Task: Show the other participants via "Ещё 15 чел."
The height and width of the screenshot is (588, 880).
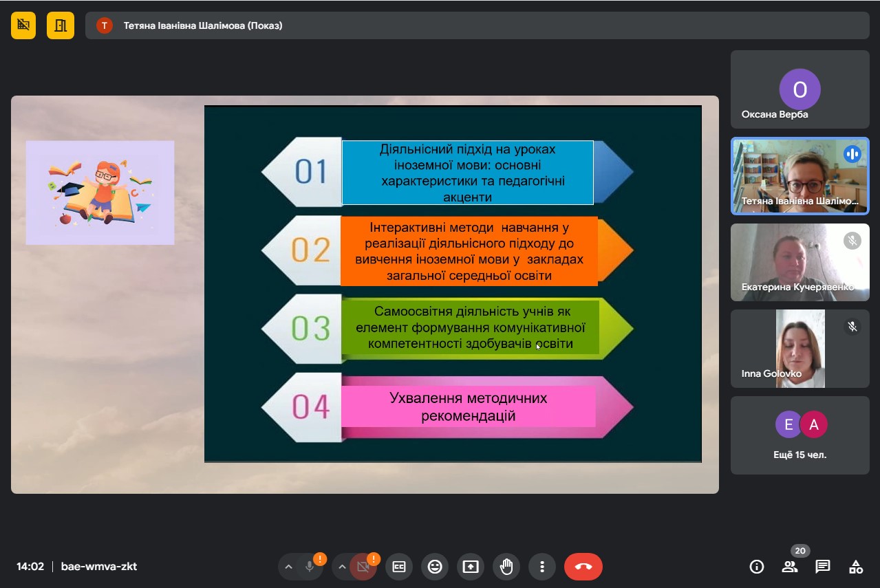Action: (800, 435)
